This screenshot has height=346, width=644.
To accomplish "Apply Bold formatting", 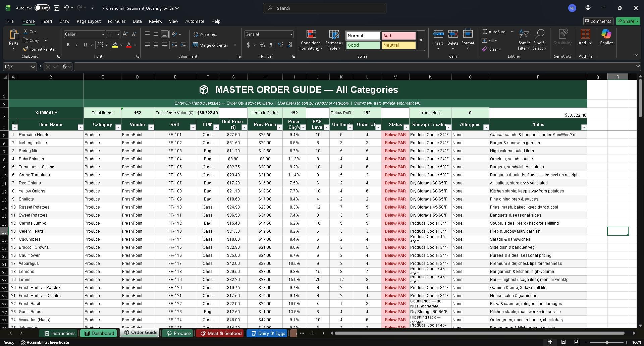I will pyautogui.click(x=68, y=45).
